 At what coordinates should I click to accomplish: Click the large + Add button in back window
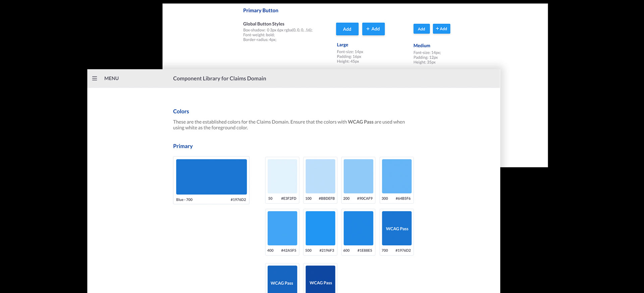pos(373,29)
